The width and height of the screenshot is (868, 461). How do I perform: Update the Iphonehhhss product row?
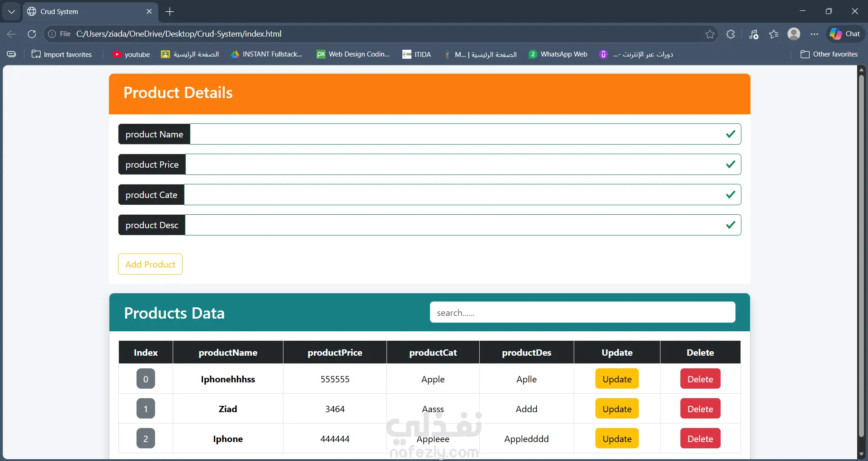coord(617,379)
